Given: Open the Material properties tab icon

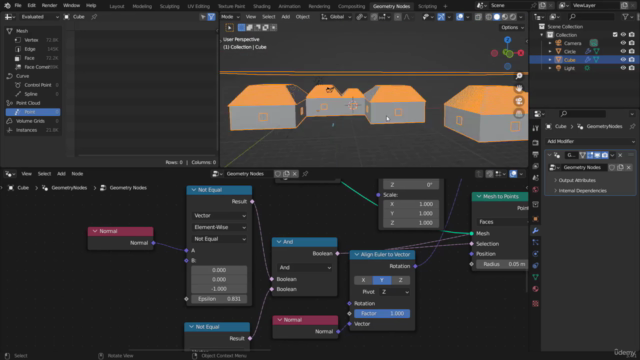Looking at the screenshot, I should coord(536,289).
